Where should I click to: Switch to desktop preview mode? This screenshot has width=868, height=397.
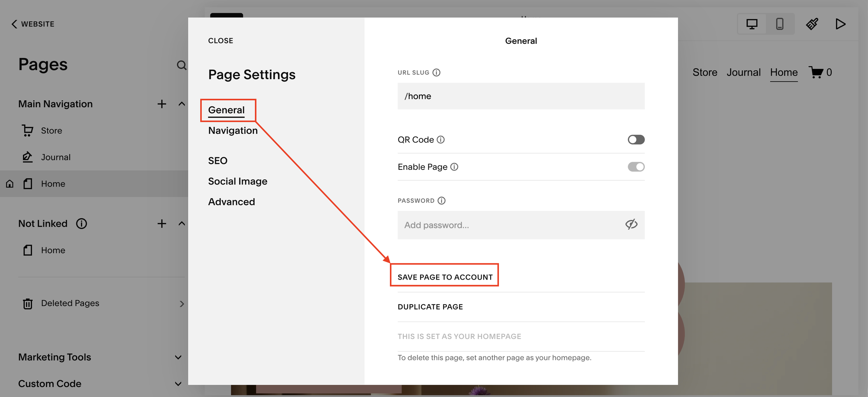[x=752, y=24]
